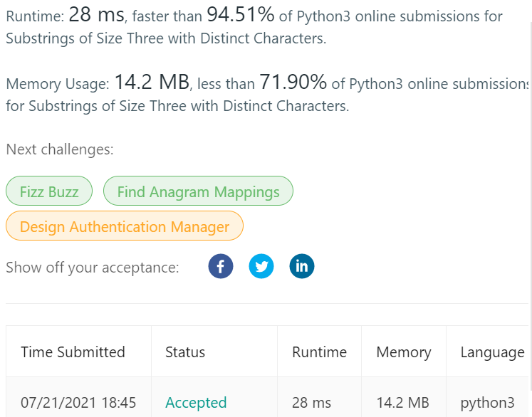Click the 07/21/2021 18:45 submission timestamp
This screenshot has height=417, width=532.
pos(78,403)
